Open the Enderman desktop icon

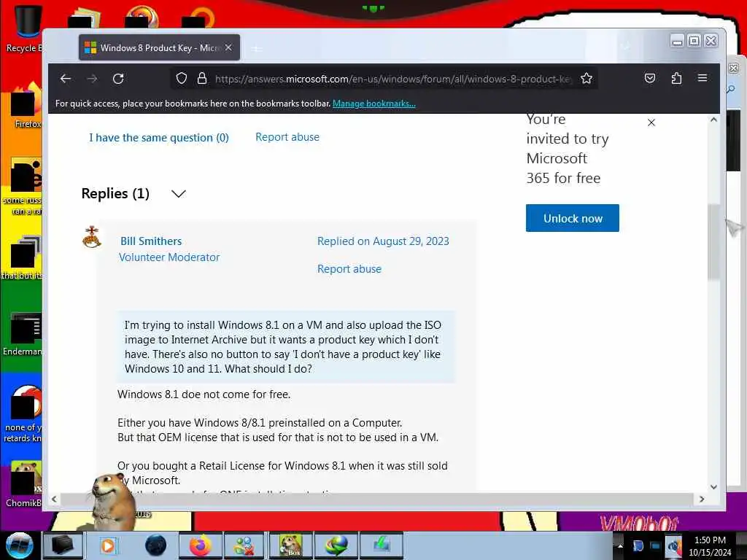tap(23, 335)
